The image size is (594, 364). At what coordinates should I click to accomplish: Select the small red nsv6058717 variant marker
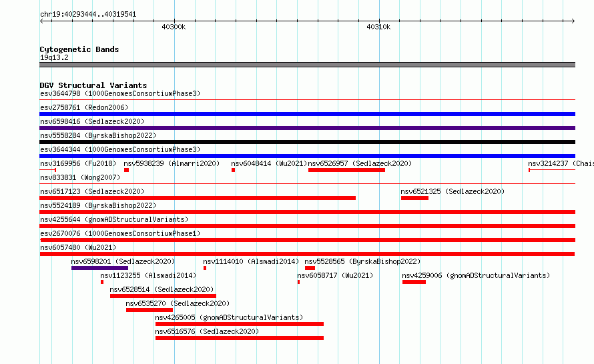pos(299,282)
